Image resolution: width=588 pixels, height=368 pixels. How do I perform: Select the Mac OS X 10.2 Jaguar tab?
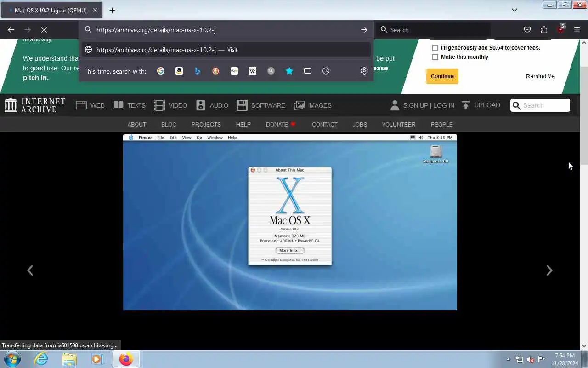point(51,10)
